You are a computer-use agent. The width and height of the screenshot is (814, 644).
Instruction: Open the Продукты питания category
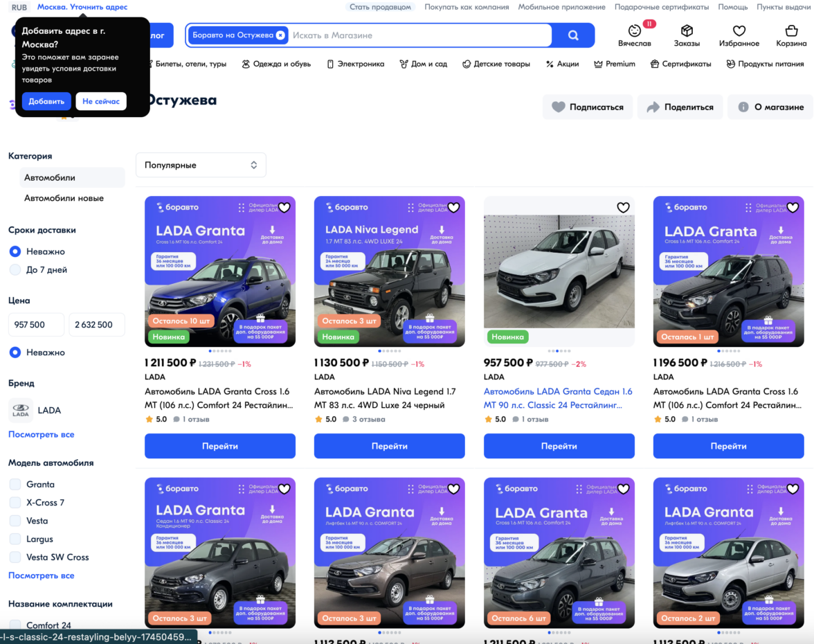click(x=766, y=64)
